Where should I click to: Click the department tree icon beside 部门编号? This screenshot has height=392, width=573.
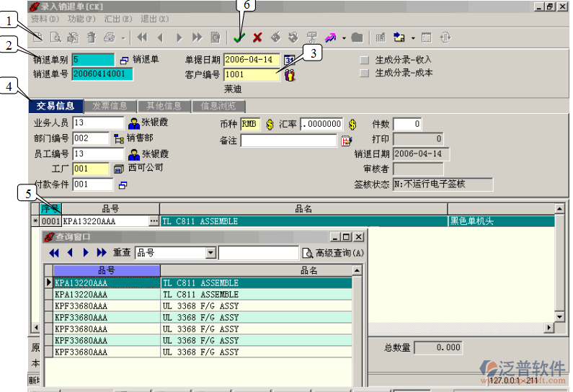point(119,138)
